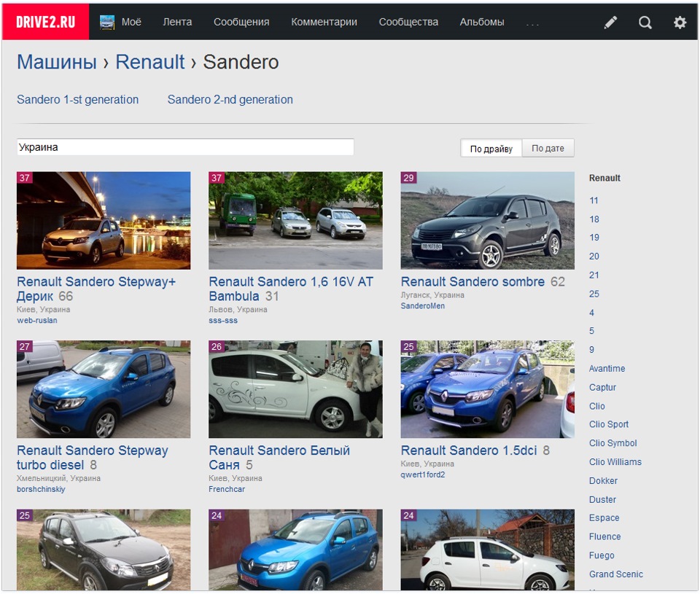This screenshot has width=700, height=594.
Task: Select Clio Sport model in sidebar
Action: (609, 424)
